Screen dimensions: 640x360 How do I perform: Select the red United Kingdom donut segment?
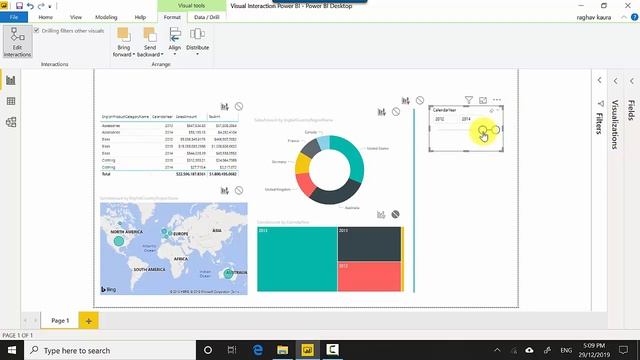(306, 184)
